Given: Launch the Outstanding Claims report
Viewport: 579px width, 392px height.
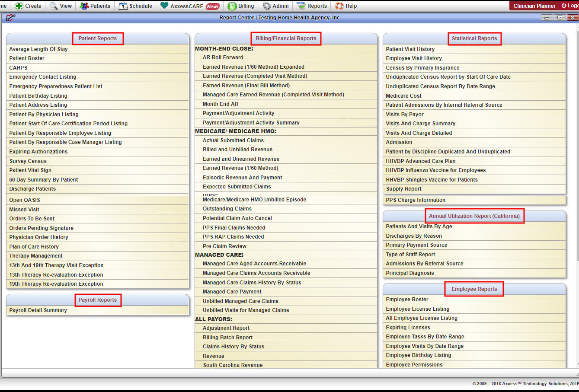Looking at the screenshot, I should click(x=227, y=209).
